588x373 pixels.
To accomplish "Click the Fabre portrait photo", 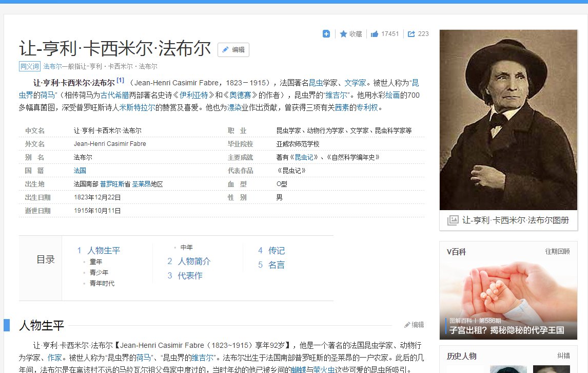I will point(507,118).
